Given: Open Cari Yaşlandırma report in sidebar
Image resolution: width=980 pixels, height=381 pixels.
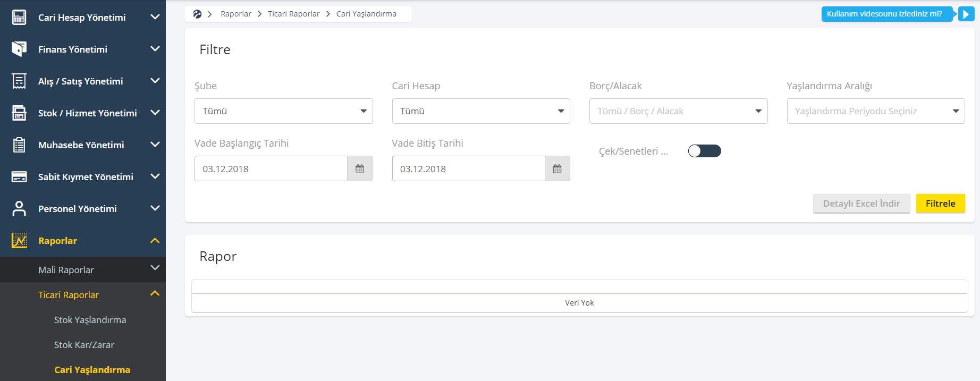Looking at the screenshot, I should pos(92,370).
